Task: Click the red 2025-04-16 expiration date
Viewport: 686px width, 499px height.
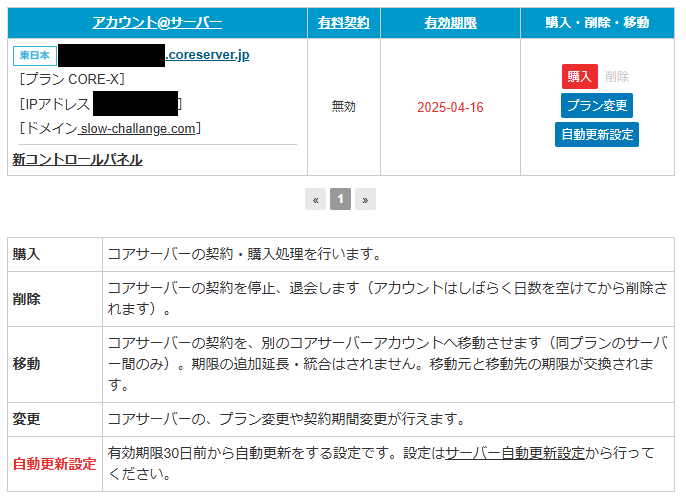Action: [450, 107]
